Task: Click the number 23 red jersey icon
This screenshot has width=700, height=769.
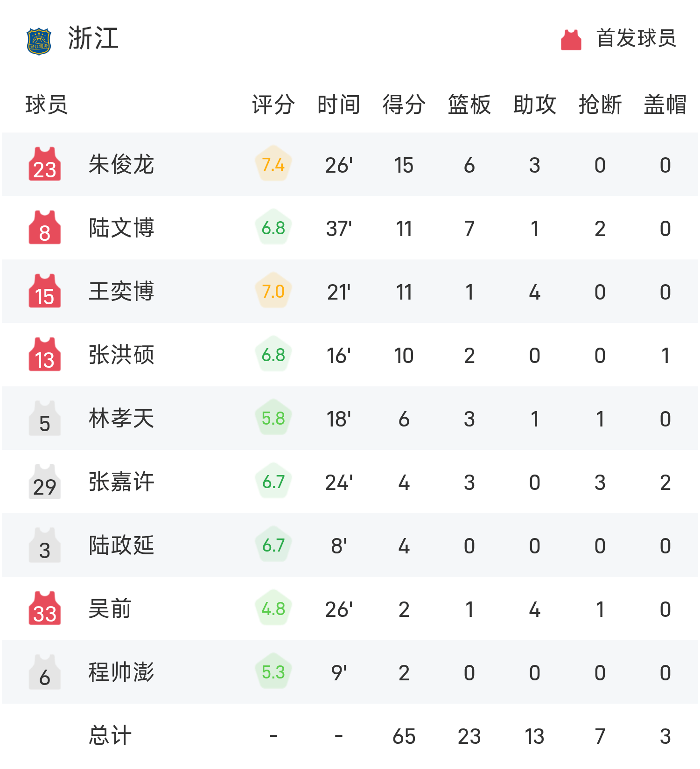Action: click(45, 164)
